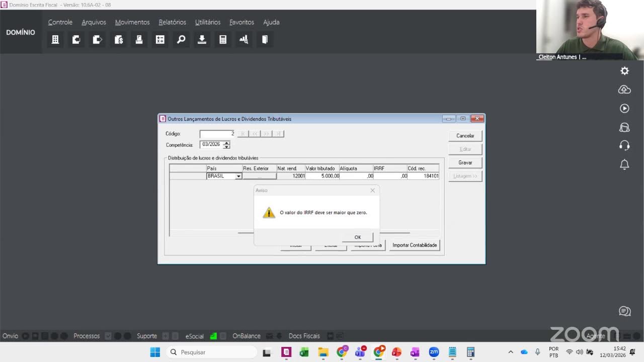This screenshot has height=362, width=644.
Task: Click the headset sidebar icon
Action: [624, 146]
